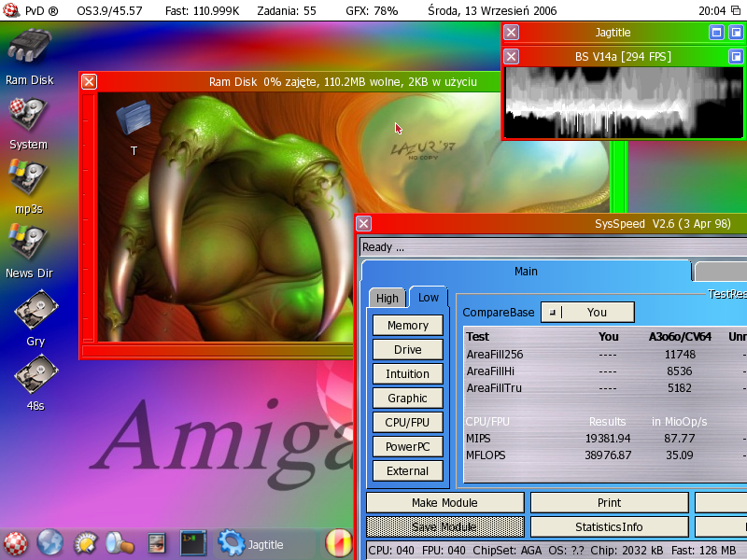
Task: Click the date Środa, 13 Wrzesień 2006
Action: point(492,10)
